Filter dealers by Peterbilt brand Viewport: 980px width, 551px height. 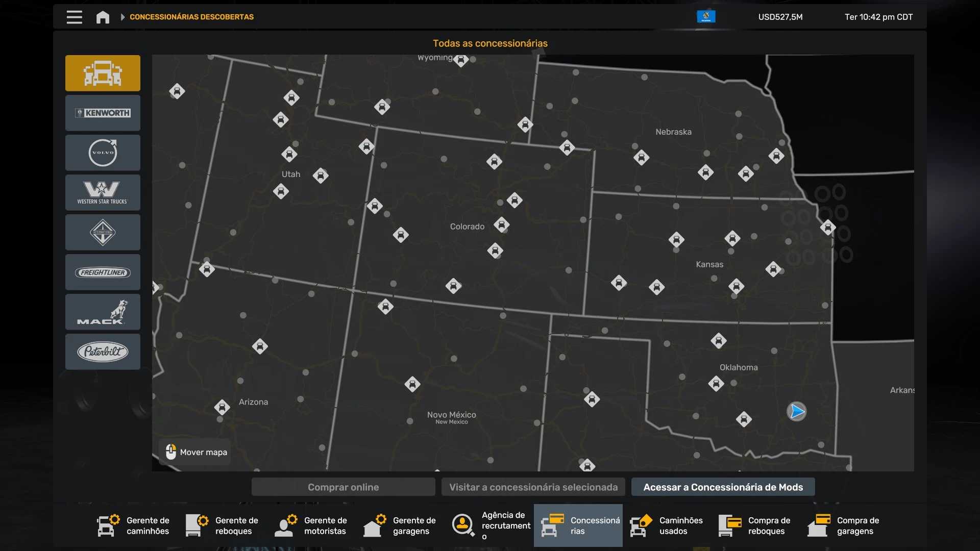tap(103, 352)
